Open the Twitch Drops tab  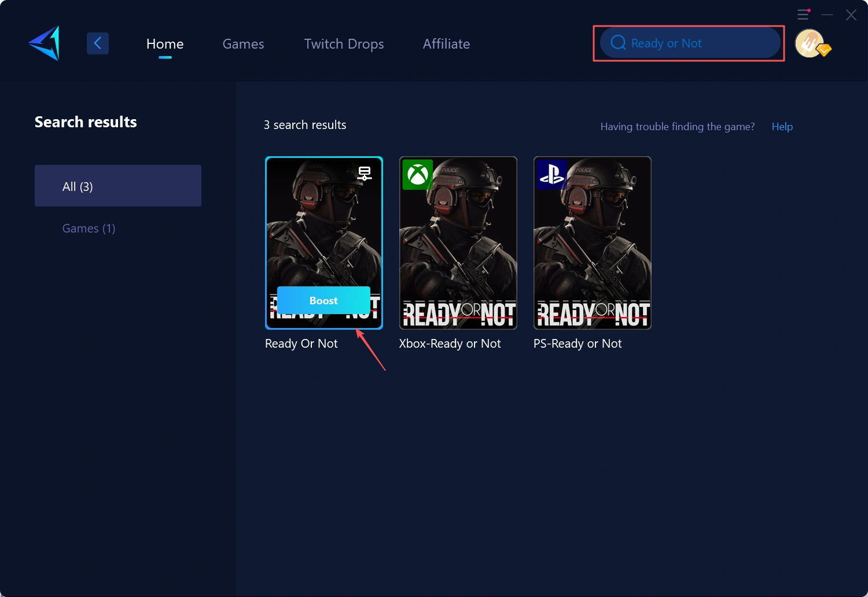[x=344, y=44]
